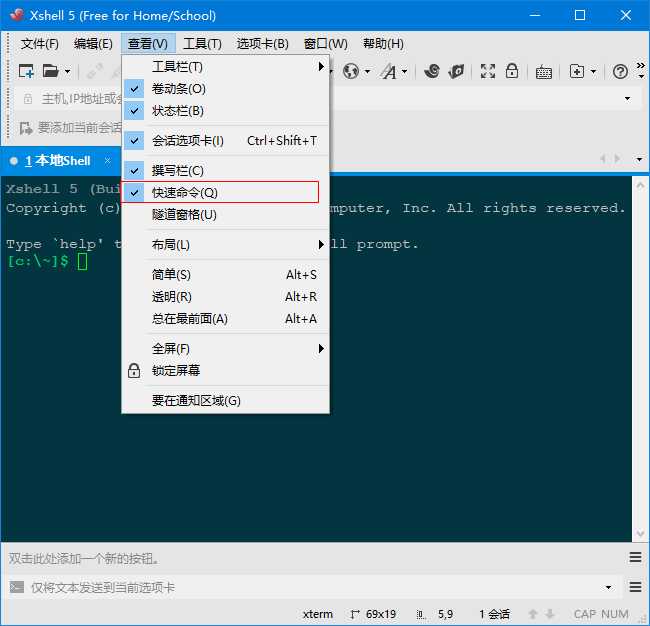Launch Xagent via the green icon
This screenshot has height=626, width=650.
456,71
